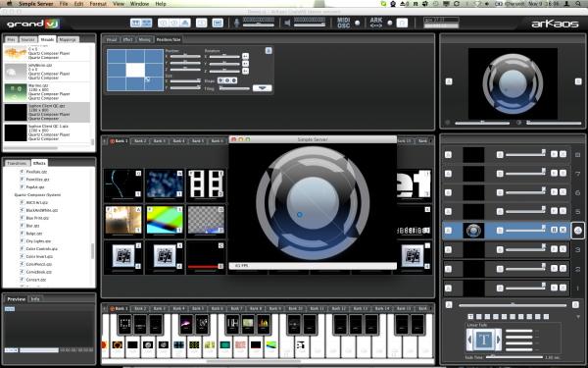Open Bank 2 tab in the upper bank row
The image size is (588, 368).
pyautogui.click(x=140, y=140)
